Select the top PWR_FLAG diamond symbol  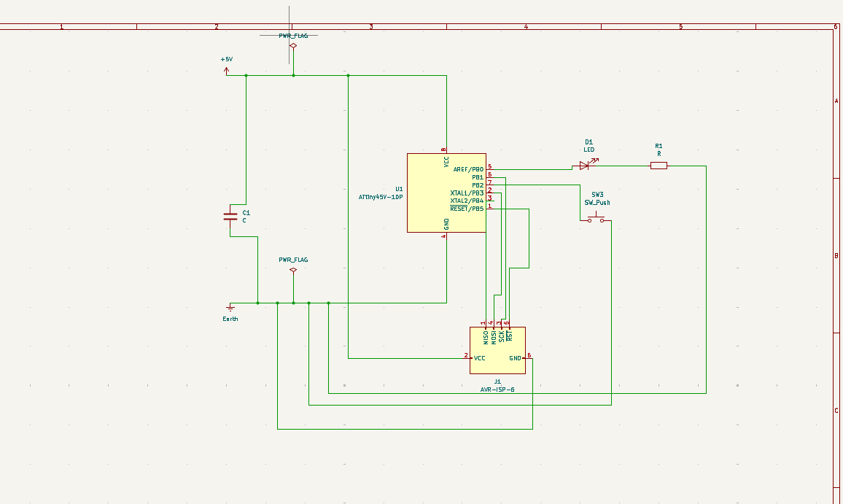tap(293, 46)
